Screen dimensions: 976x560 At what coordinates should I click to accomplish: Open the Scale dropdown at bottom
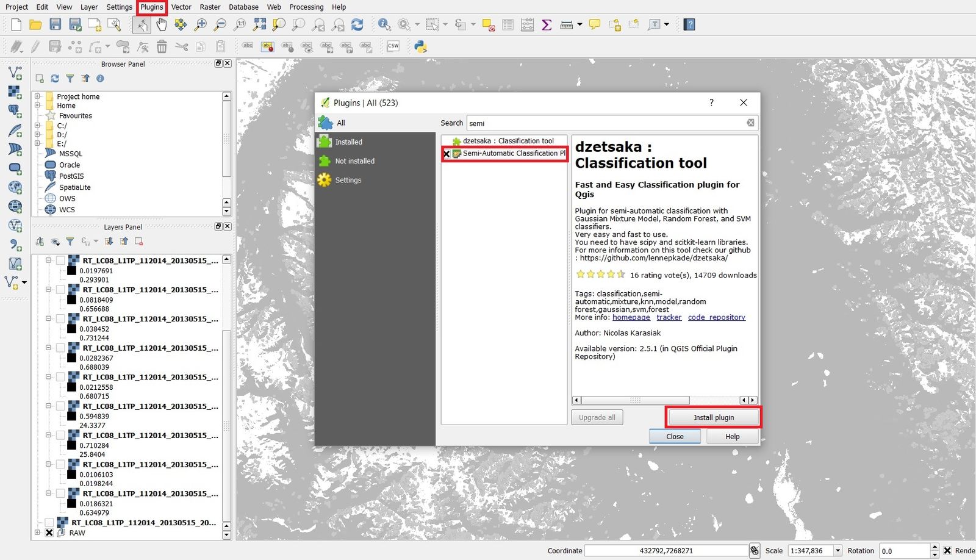[x=836, y=550]
